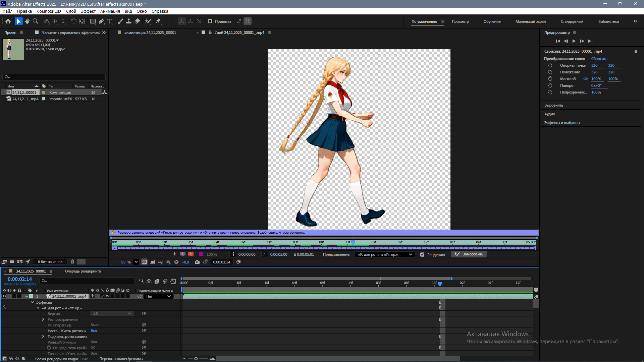Uncheck the Рендеринг checkbox
The width and height of the screenshot is (644, 362).
[x=422, y=254]
